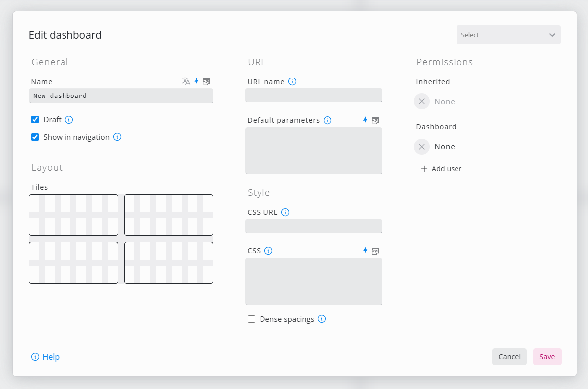Toggle the Show in navigation checkbox
Viewport: 588px width, 389px height.
point(35,137)
